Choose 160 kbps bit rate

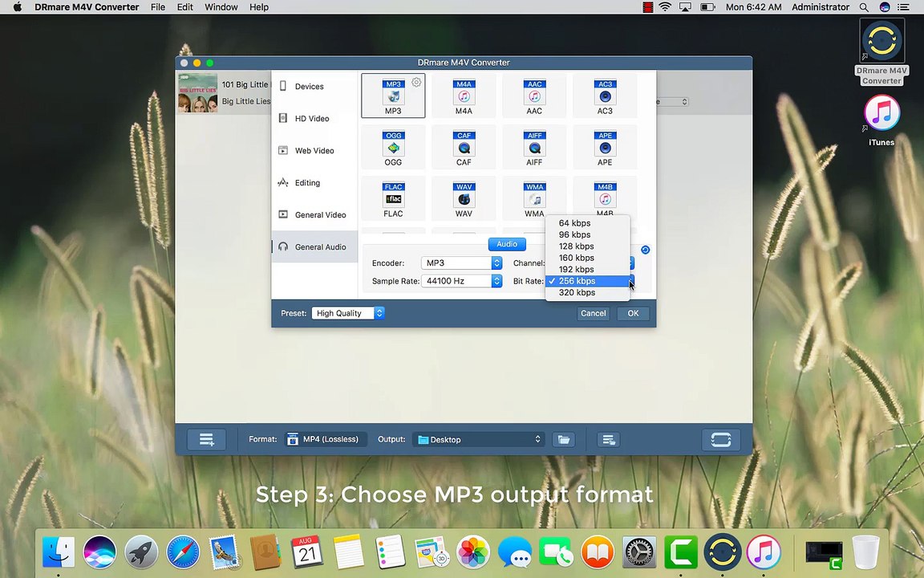[x=587, y=258]
